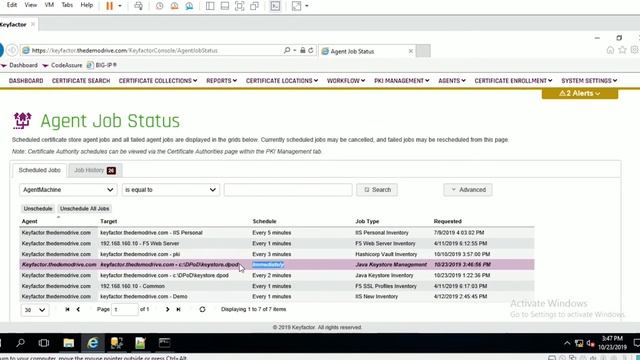Expand the 2 Alerts banner
The width and height of the screenshot is (640, 360).
coord(580,93)
